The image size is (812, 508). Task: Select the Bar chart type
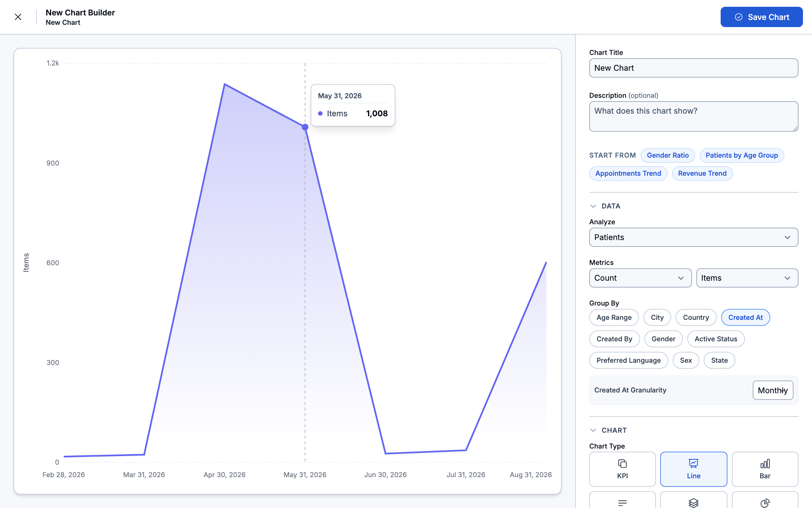(x=765, y=469)
